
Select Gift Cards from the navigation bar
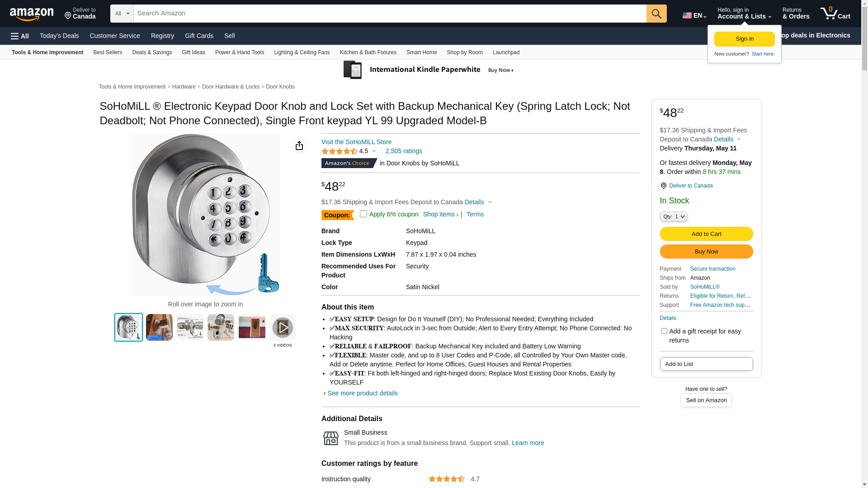coord(199,36)
